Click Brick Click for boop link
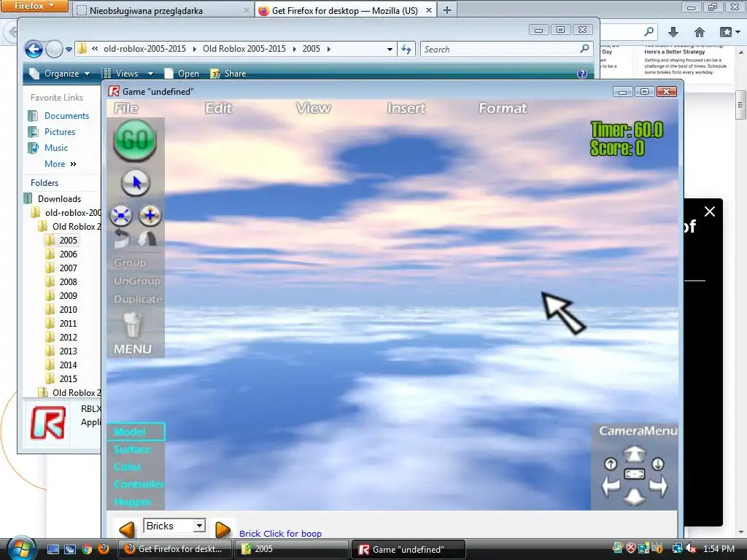This screenshot has height=560, width=747. [x=280, y=533]
